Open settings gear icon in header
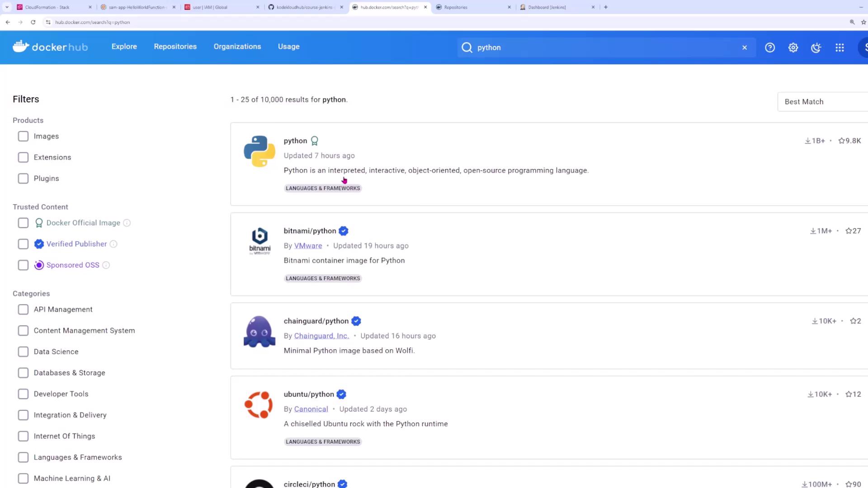This screenshot has height=488, width=868. [793, 47]
